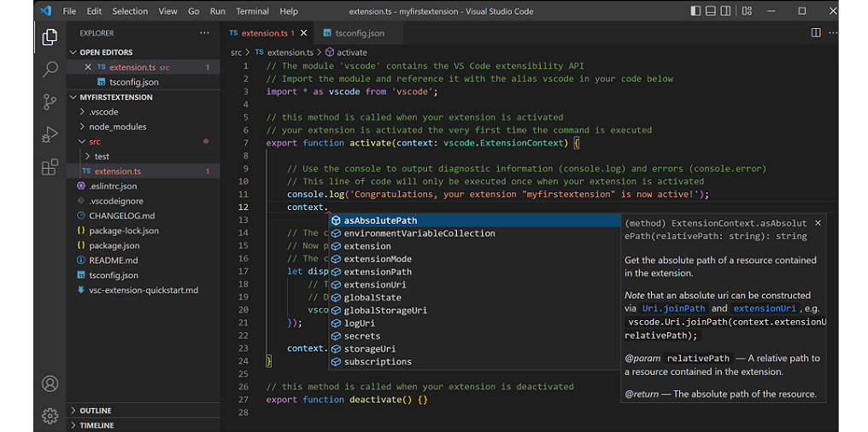Open the Accounts icon in activity bar
The image size is (868, 432).
(50, 383)
